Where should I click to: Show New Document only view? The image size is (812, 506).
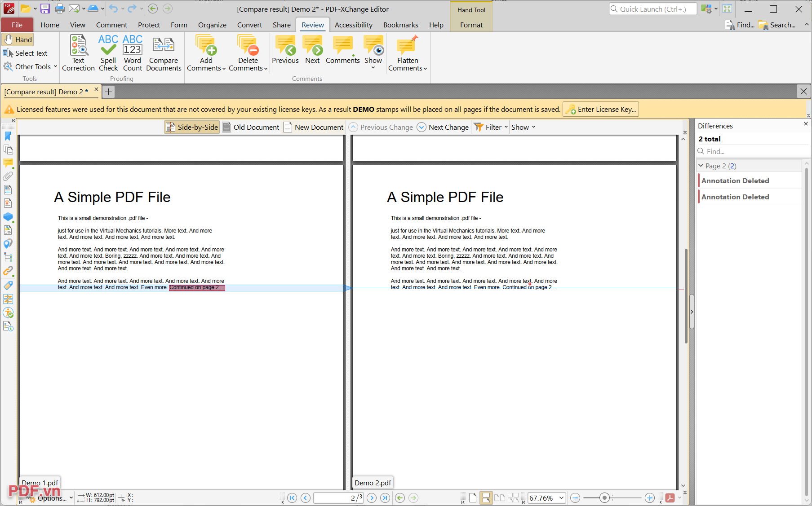(x=314, y=127)
